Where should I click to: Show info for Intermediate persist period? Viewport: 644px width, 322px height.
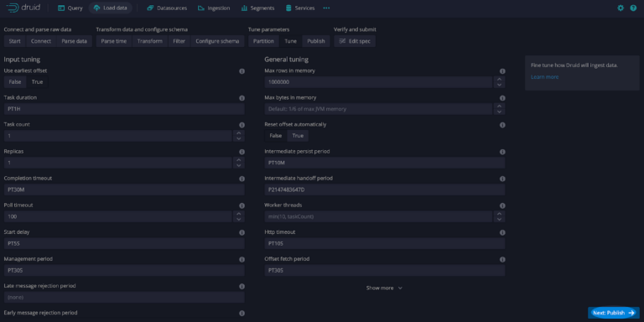click(502, 152)
